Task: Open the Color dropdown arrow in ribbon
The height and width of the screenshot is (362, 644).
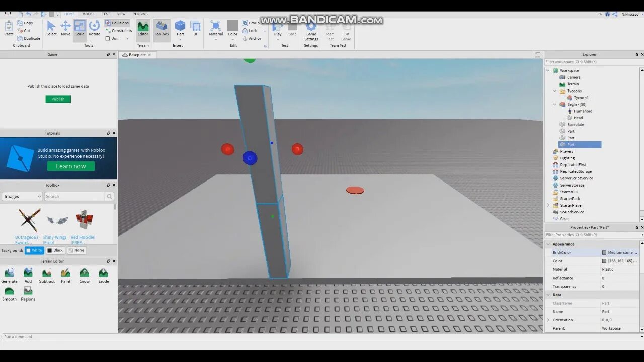Action: 232,39
